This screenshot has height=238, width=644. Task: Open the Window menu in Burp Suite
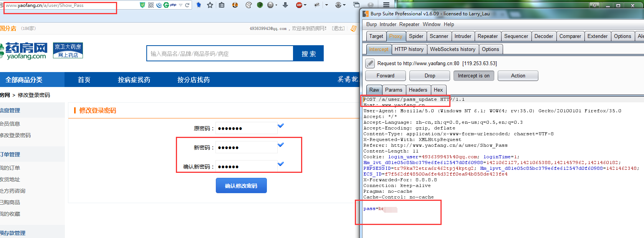click(432, 24)
